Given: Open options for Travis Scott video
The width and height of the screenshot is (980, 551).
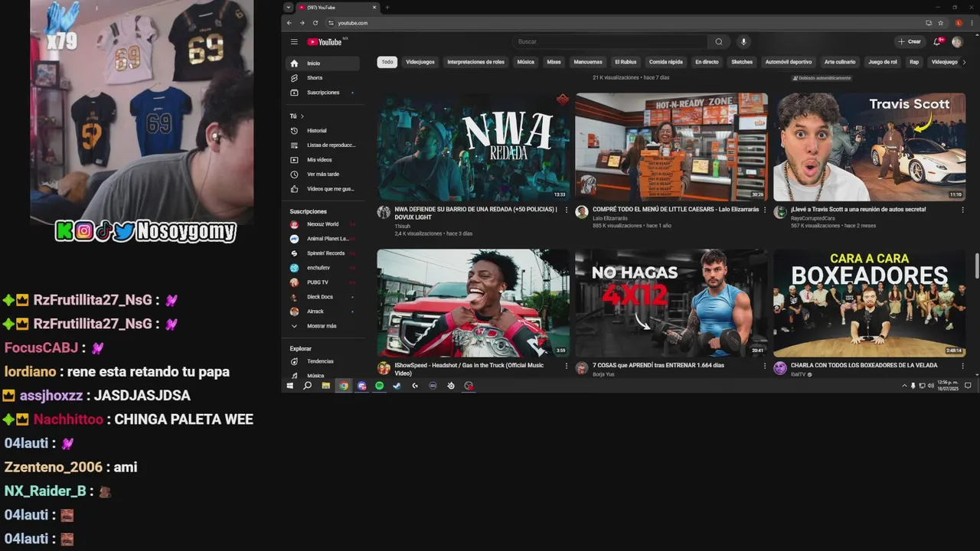Looking at the screenshot, I should tap(962, 210).
